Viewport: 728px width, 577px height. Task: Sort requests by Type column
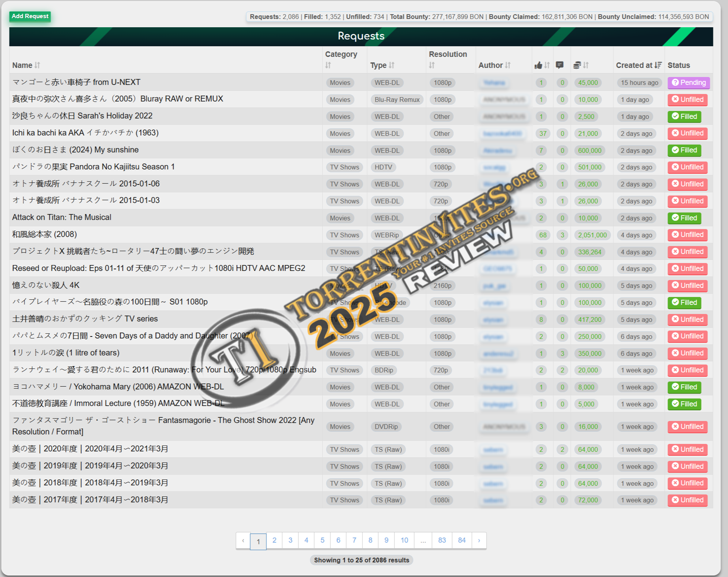(382, 65)
